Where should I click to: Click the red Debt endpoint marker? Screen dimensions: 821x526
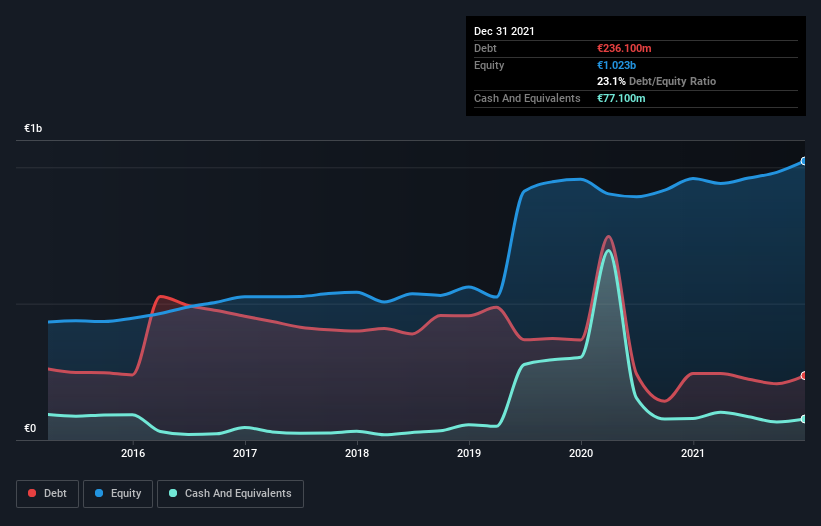coord(804,376)
